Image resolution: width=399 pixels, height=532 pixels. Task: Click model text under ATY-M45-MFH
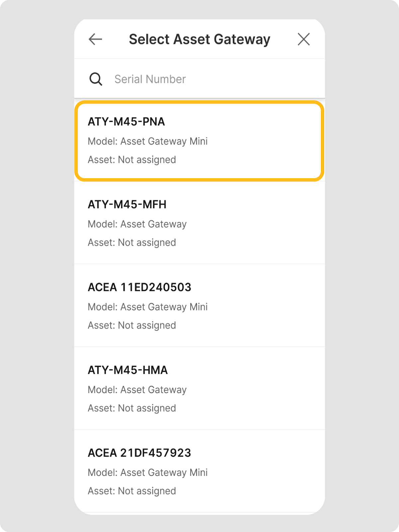click(x=137, y=224)
